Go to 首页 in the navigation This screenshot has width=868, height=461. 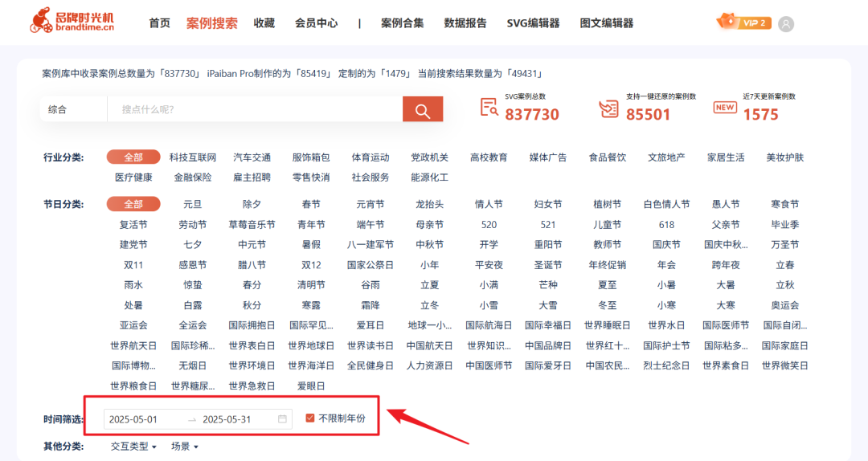(x=159, y=23)
